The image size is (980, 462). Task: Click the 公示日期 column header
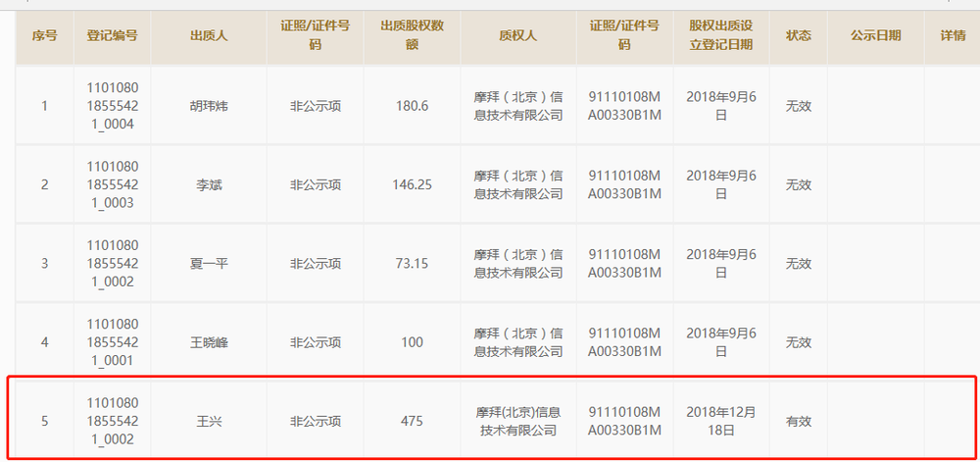click(875, 35)
